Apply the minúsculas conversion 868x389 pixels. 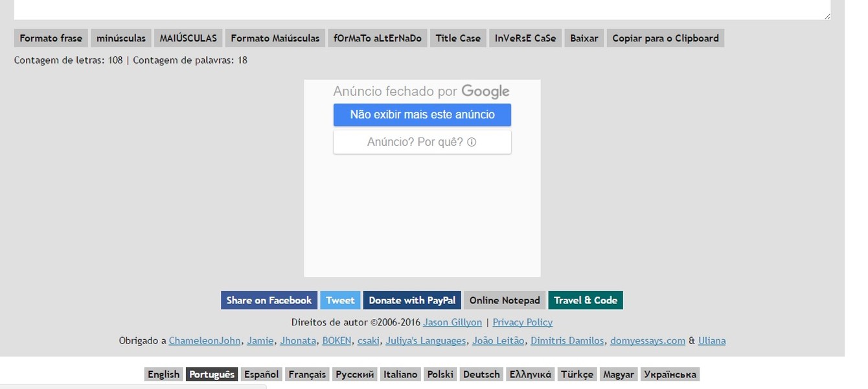click(120, 38)
